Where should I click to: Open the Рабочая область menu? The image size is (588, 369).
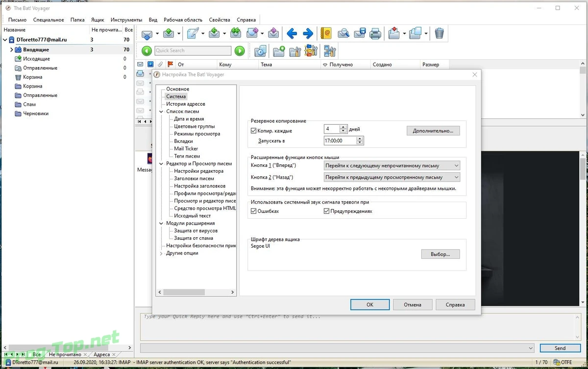coord(183,20)
